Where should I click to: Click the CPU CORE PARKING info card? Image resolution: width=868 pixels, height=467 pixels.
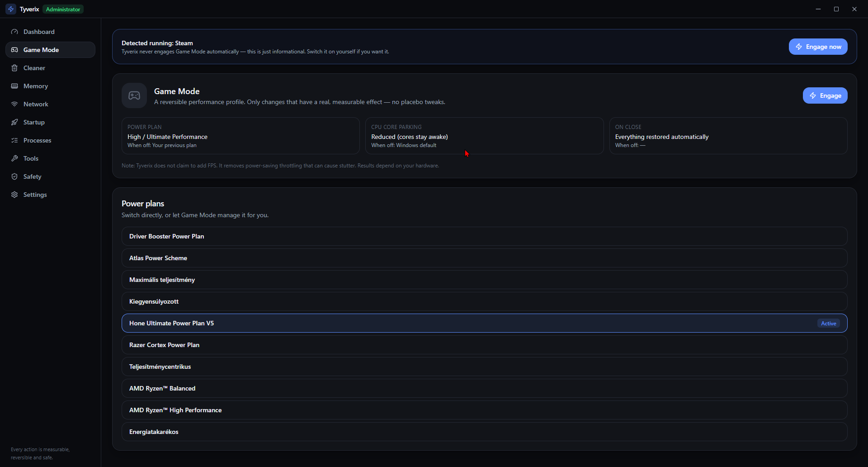(484, 136)
